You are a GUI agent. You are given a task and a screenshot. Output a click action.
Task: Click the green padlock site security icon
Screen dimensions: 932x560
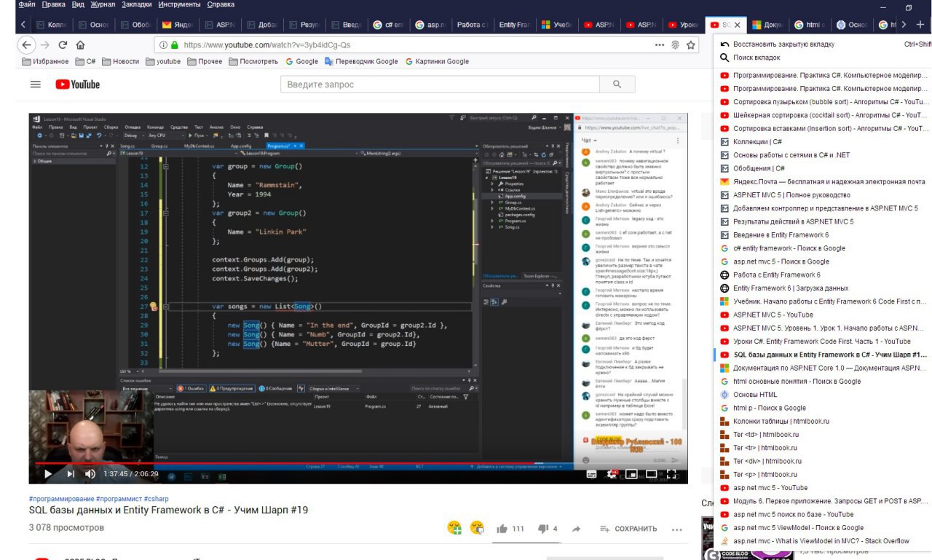[175, 44]
